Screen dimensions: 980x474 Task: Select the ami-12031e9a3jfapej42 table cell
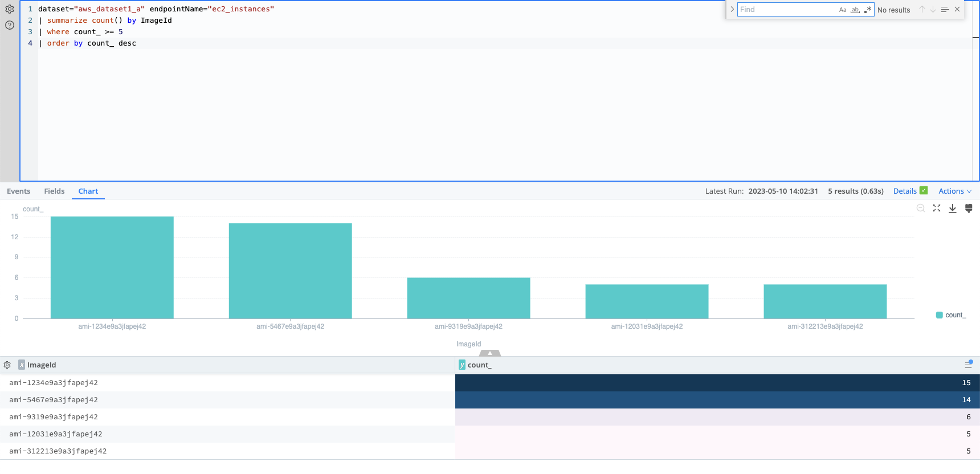click(227, 434)
